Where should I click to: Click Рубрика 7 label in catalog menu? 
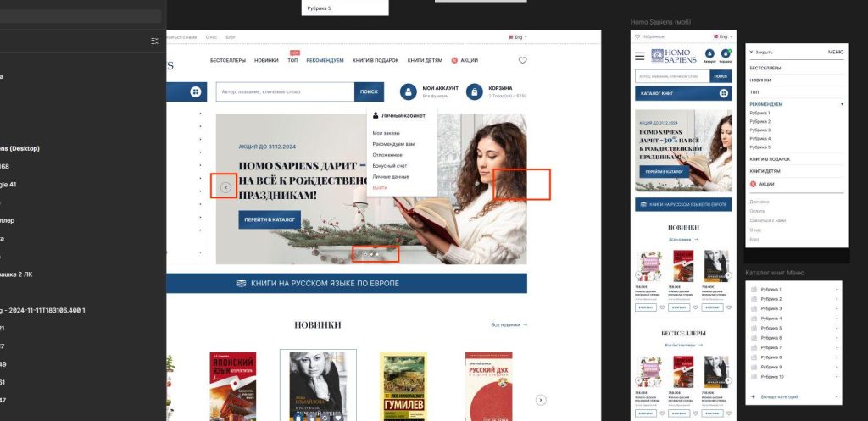pos(770,347)
